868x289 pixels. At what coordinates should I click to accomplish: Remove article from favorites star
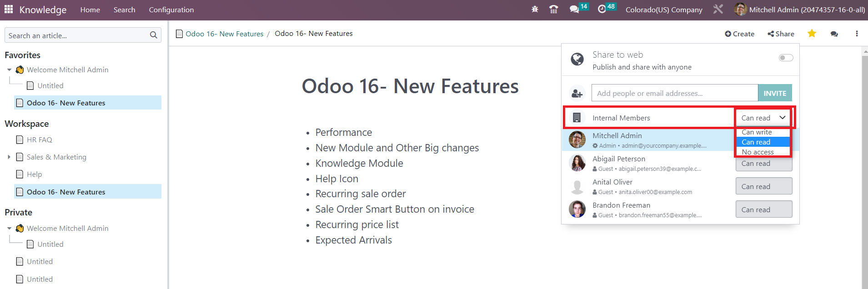[812, 33]
